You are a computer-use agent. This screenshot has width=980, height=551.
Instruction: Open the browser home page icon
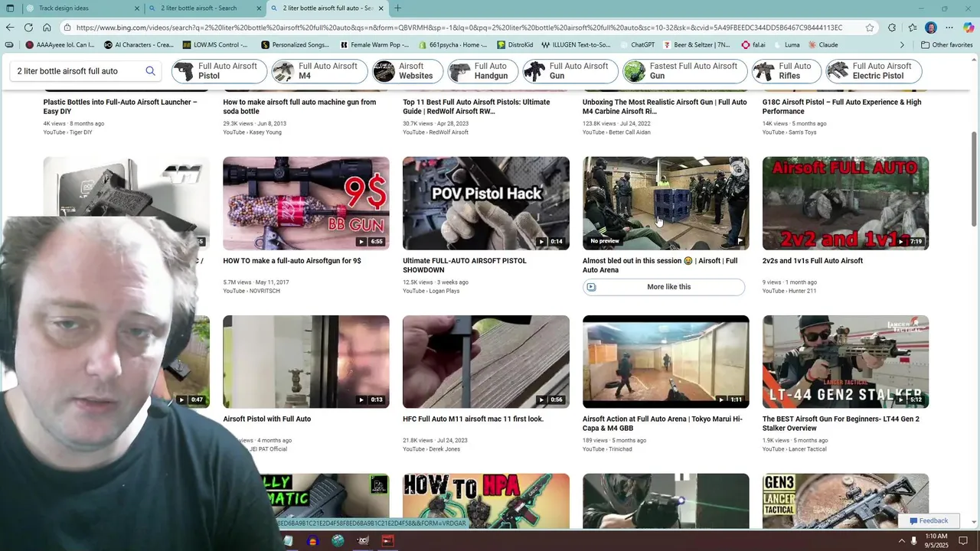pos(47,28)
